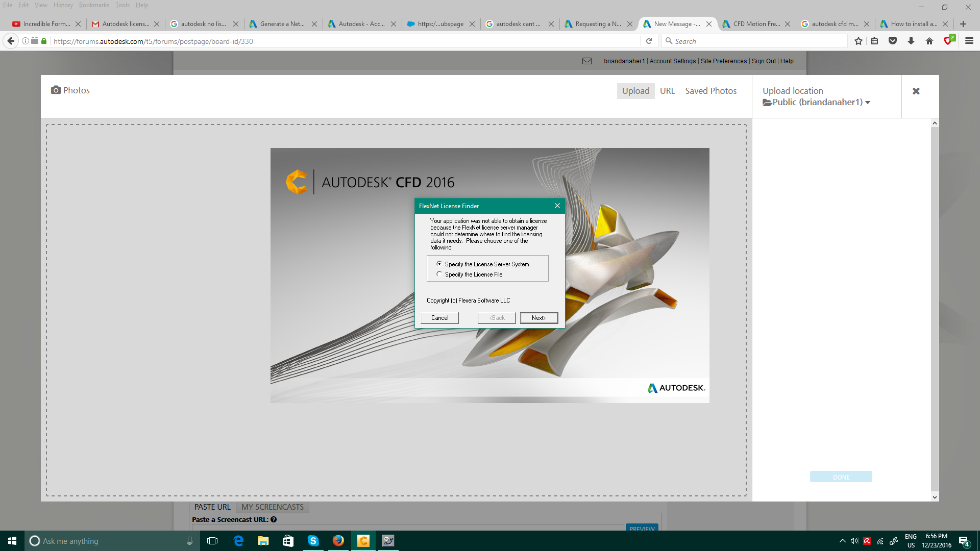Click the volume icon in the system tray
980x551 pixels.
click(855, 541)
